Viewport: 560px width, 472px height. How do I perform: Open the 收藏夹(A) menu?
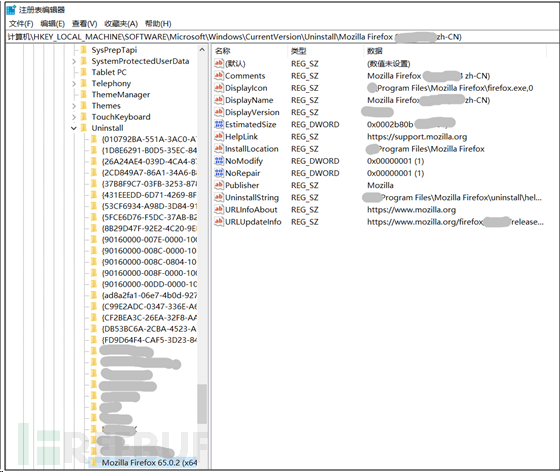[121, 24]
